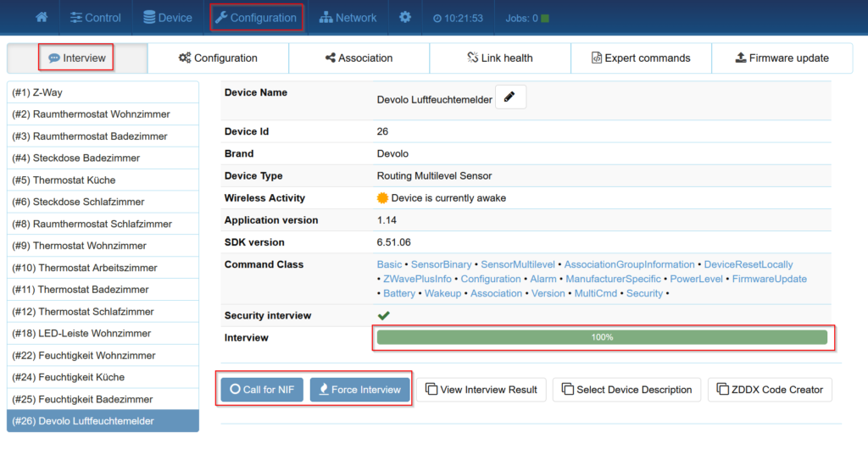Image resolution: width=868 pixels, height=449 pixels.
Task: Click the SensorMultilevel command class link
Action: point(518,264)
